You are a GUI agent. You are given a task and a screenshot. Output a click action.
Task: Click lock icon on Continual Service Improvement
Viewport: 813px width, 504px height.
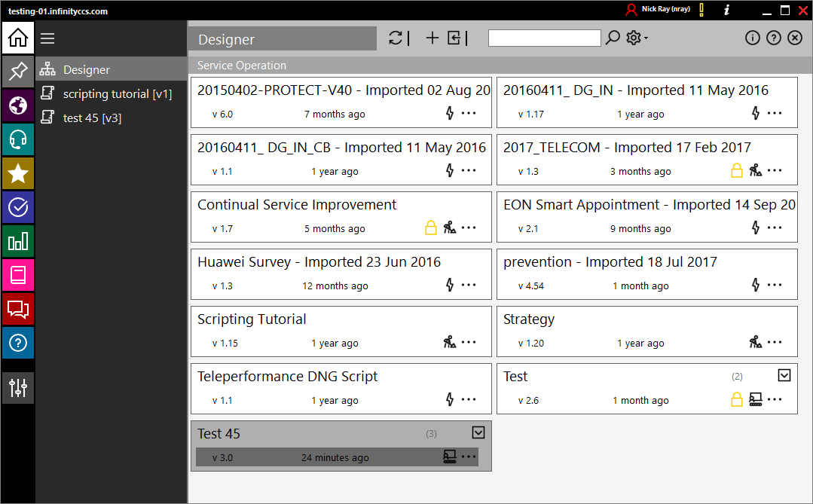430,227
